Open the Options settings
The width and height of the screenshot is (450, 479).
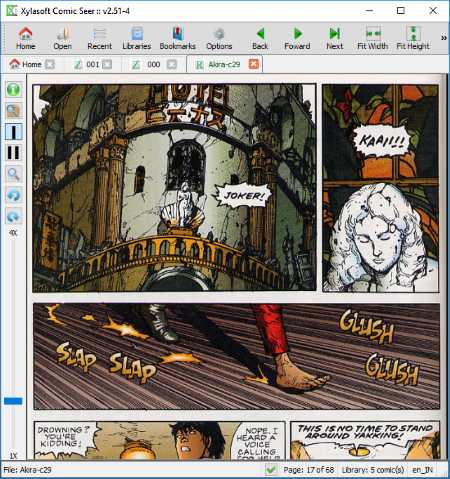click(x=219, y=38)
